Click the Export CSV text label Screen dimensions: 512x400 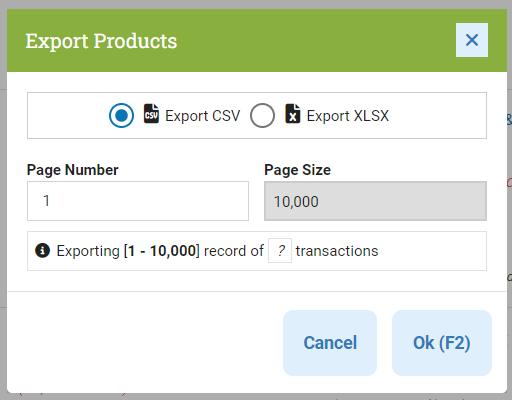click(x=203, y=116)
